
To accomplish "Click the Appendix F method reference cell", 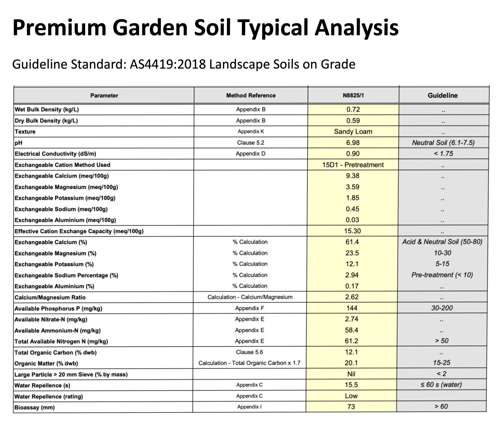I will click(x=251, y=308).
